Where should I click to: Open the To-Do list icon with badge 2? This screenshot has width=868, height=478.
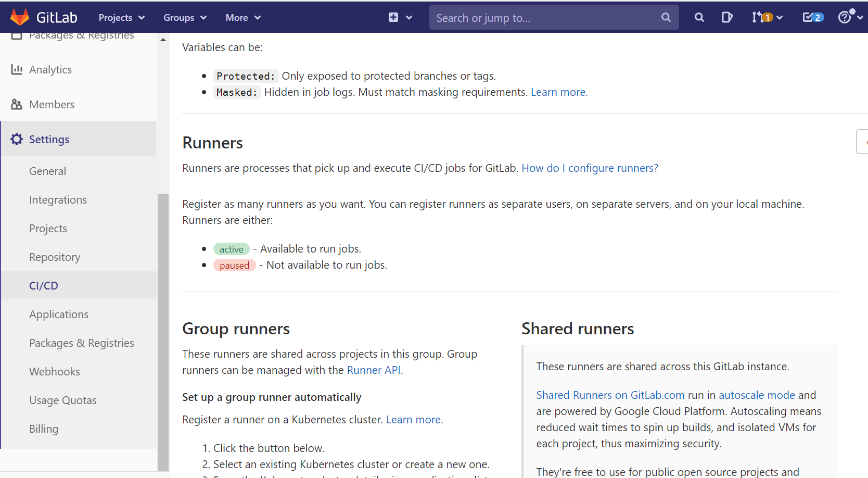click(x=813, y=18)
